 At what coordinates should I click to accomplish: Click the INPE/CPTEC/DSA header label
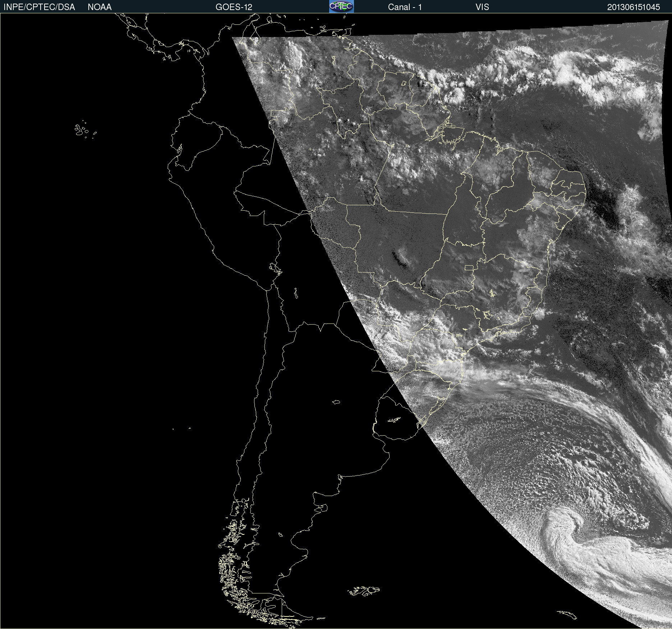click(39, 7)
